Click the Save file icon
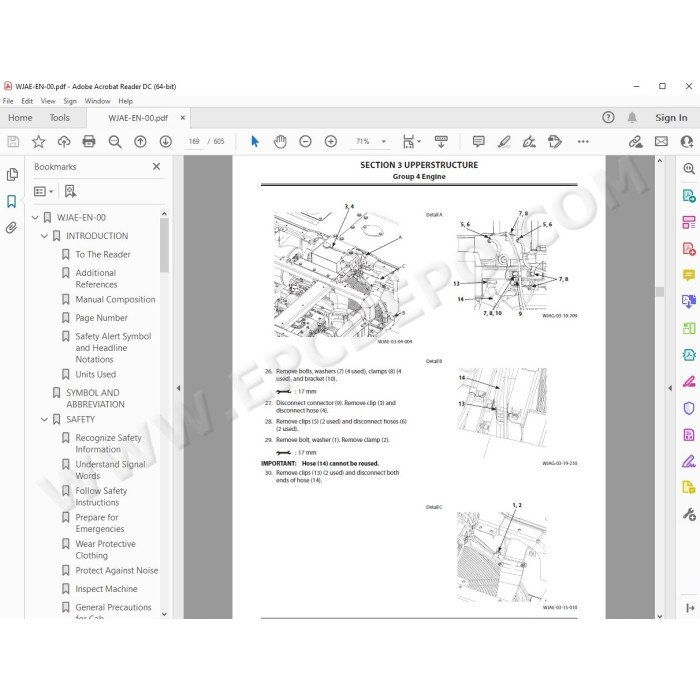Image resolution: width=700 pixels, height=700 pixels. click(x=13, y=142)
